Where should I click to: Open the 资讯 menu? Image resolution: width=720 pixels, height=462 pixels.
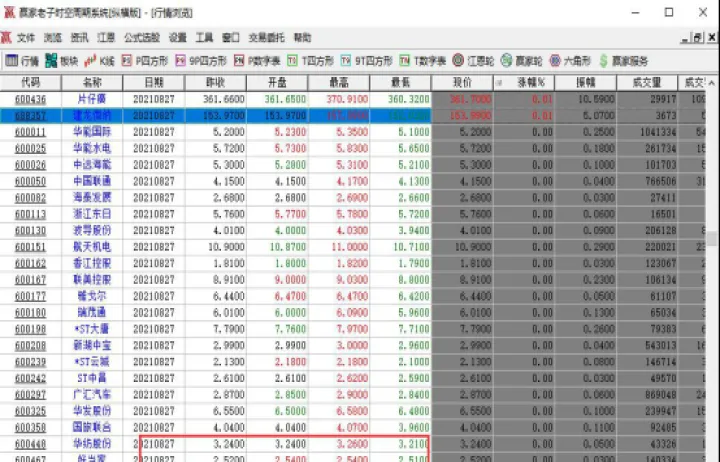tap(79, 38)
